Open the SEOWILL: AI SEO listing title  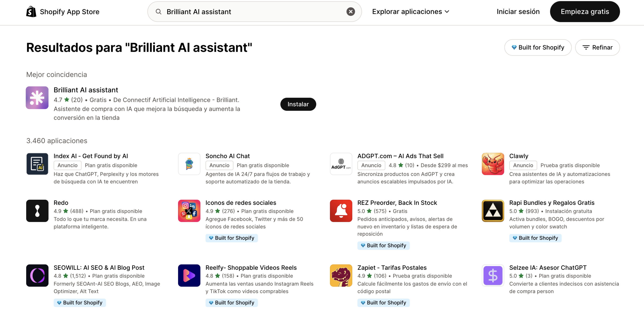pyautogui.click(x=99, y=267)
